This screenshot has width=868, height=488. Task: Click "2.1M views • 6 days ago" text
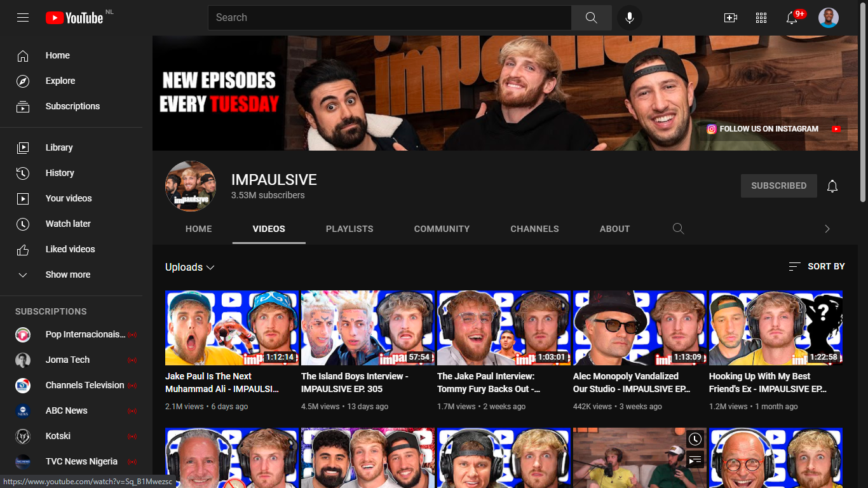coord(207,407)
